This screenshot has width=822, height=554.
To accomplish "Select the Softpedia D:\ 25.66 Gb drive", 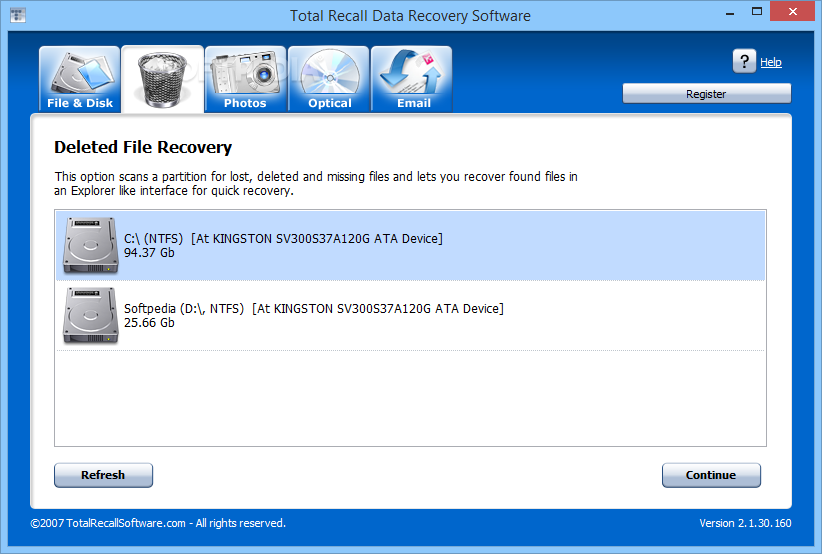I will [x=410, y=316].
